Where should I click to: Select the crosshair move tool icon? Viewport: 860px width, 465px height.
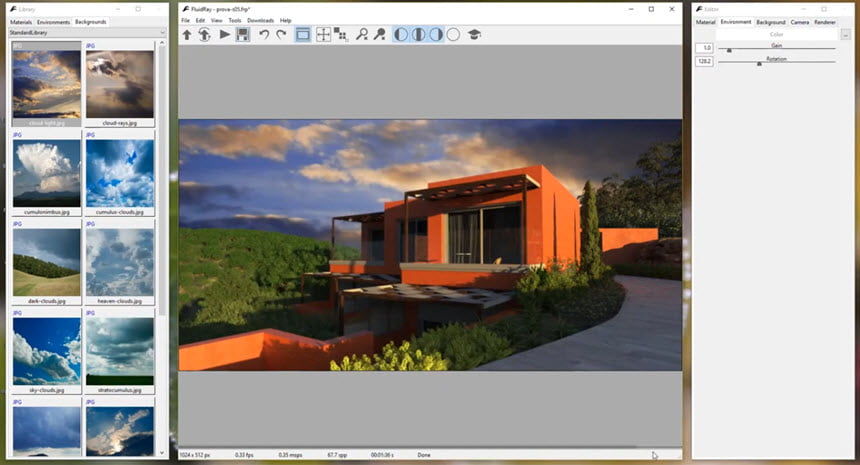pos(324,35)
